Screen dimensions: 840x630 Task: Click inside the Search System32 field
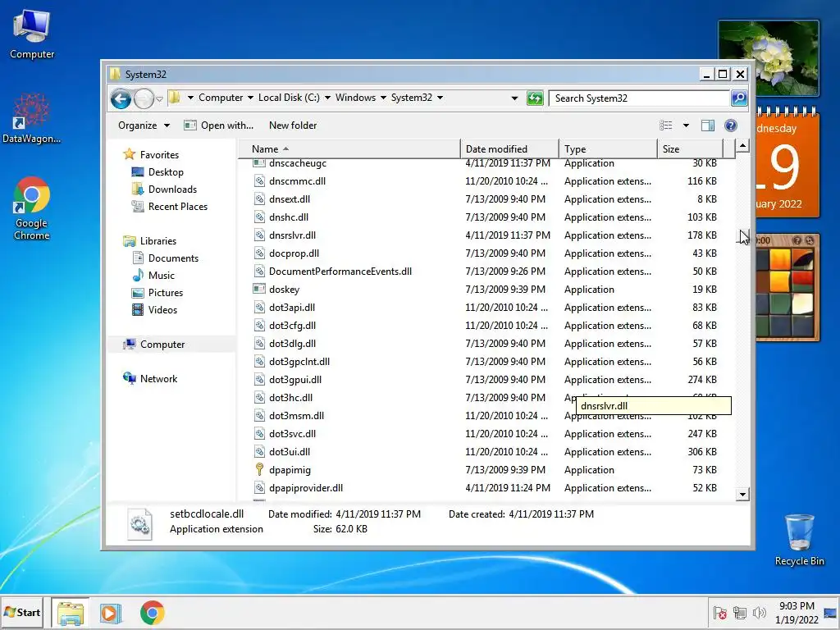640,98
